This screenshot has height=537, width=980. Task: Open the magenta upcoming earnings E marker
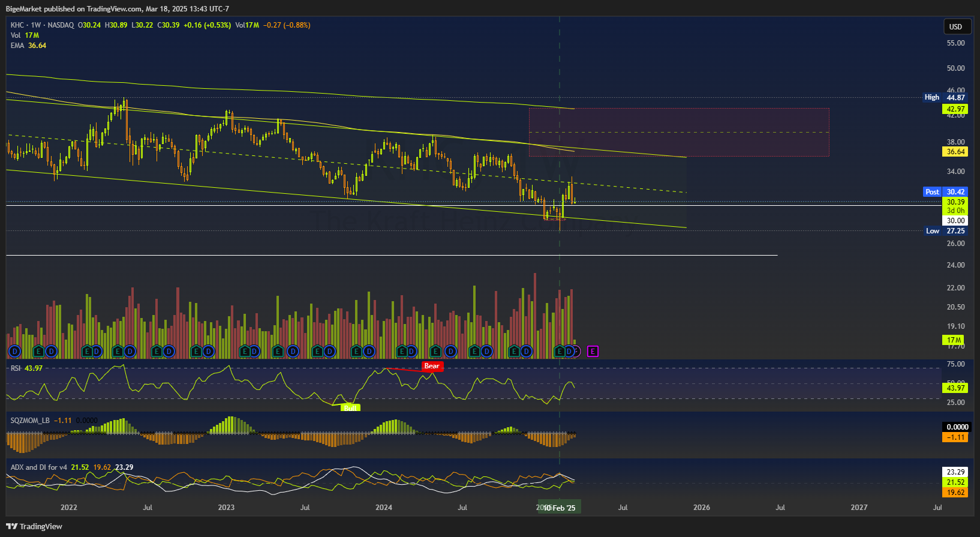click(593, 352)
